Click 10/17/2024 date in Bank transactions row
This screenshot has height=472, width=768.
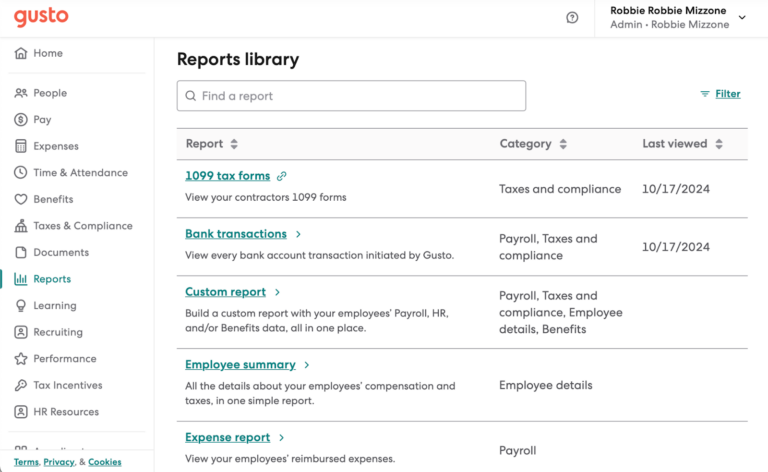(x=676, y=247)
